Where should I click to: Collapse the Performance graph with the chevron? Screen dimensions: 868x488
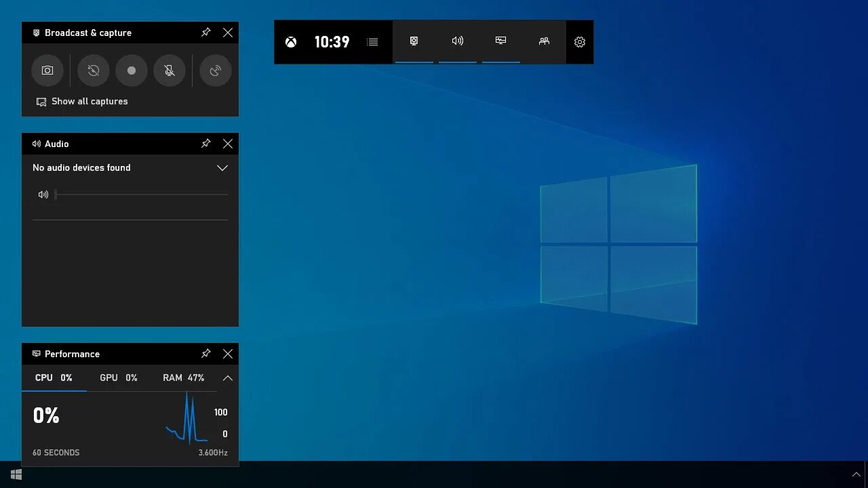(227, 378)
